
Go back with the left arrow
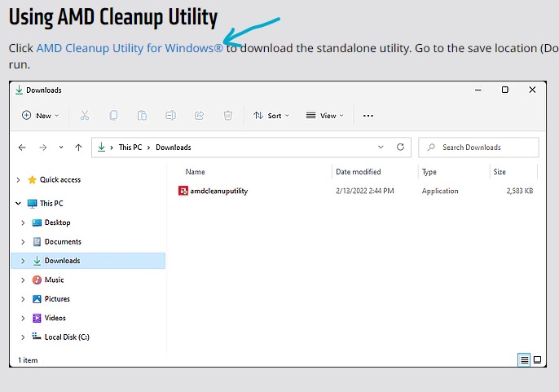[x=22, y=148]
